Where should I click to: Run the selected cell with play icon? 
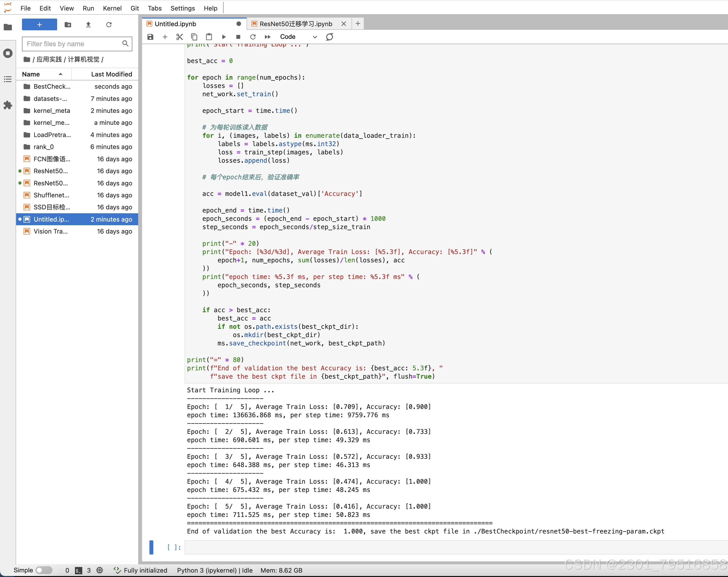coord(224,37)
